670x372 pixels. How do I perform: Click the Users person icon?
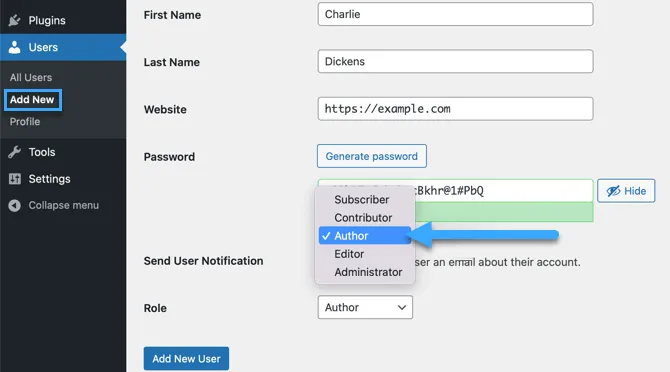(15, 47)
